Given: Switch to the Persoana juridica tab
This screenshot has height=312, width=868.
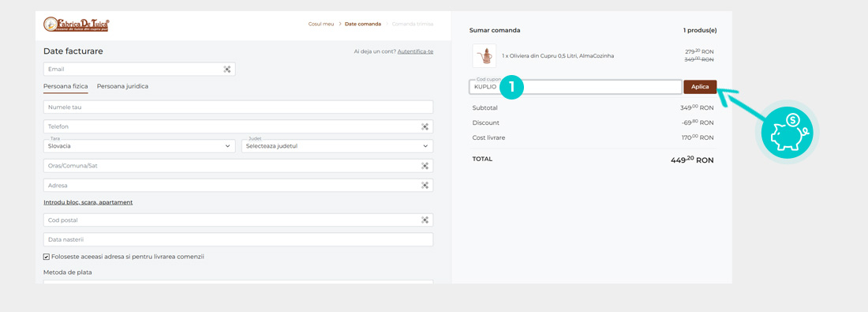Looking at the screenshot, I should coord(122,86).
